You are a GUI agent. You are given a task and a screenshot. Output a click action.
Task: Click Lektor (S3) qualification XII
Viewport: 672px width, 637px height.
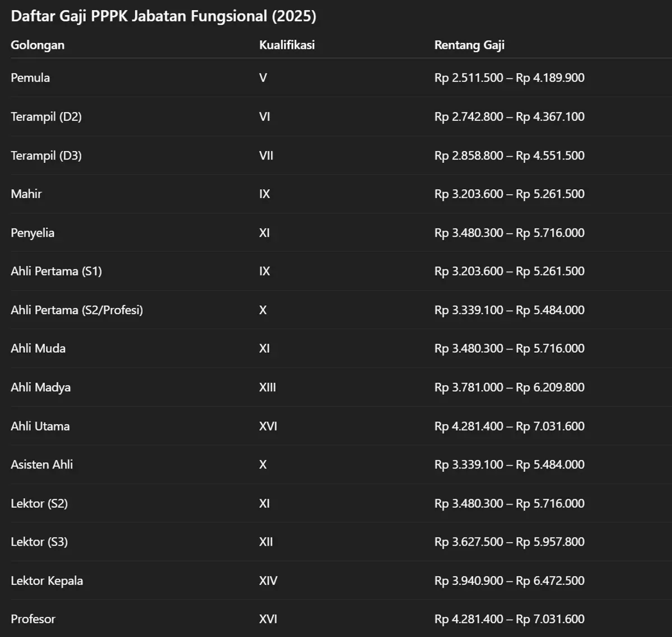point(266,542)
